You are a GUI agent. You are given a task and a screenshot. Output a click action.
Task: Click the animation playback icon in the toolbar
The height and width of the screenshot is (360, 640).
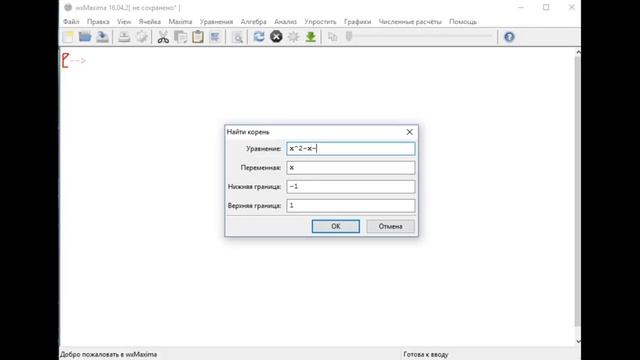[333, 37]
